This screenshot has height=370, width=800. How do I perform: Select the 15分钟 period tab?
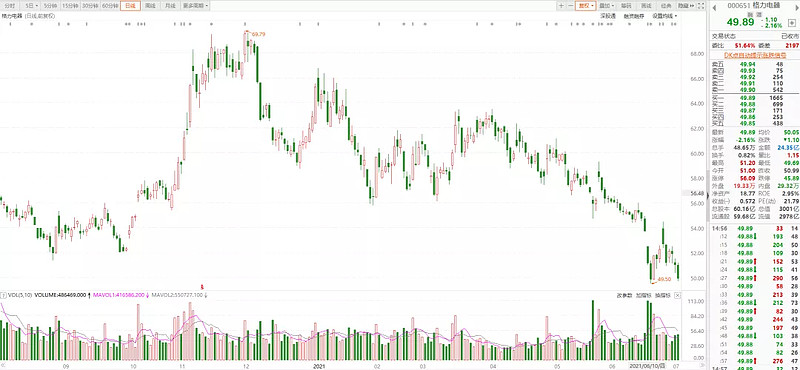70,6
